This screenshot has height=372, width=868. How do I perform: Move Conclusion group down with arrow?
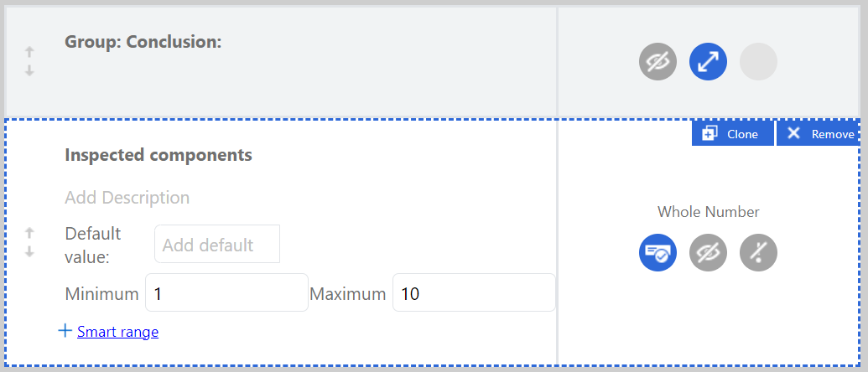tap(29, 71)
